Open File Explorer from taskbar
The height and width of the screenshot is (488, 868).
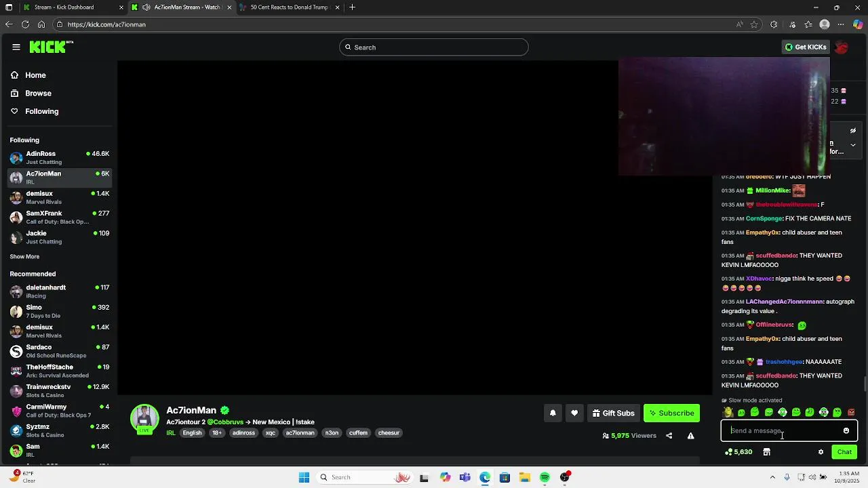click(x=525, y=477)
